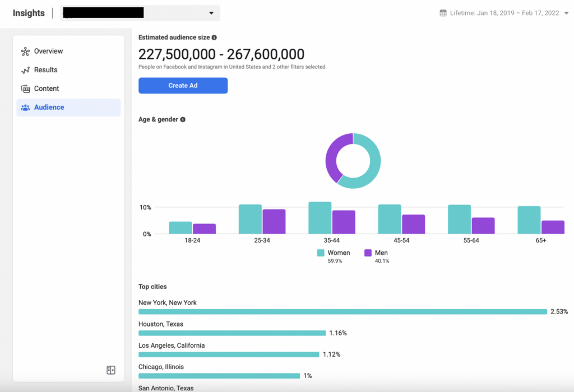Open the Results section

[x=68, y=70]
